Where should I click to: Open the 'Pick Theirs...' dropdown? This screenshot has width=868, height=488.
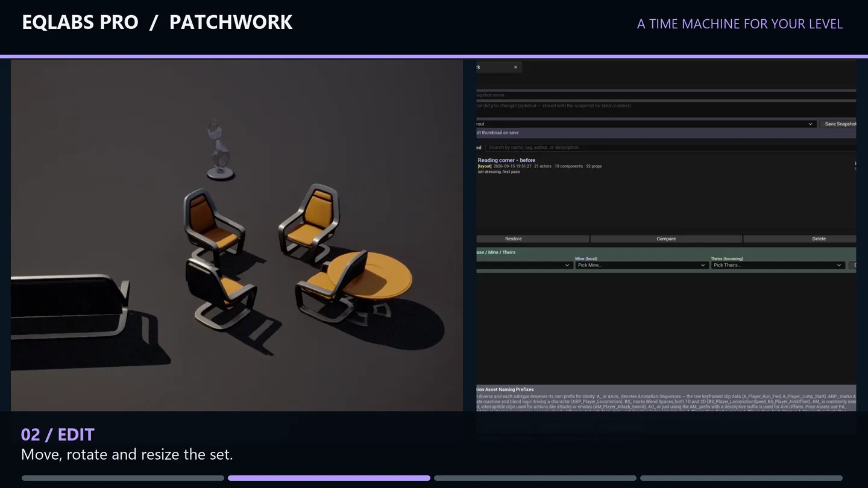(x=777, y=265)
